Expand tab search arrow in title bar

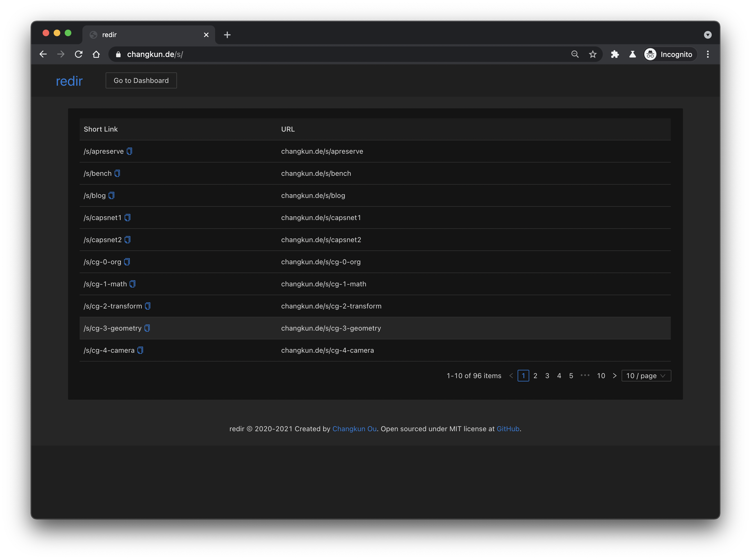708,35
